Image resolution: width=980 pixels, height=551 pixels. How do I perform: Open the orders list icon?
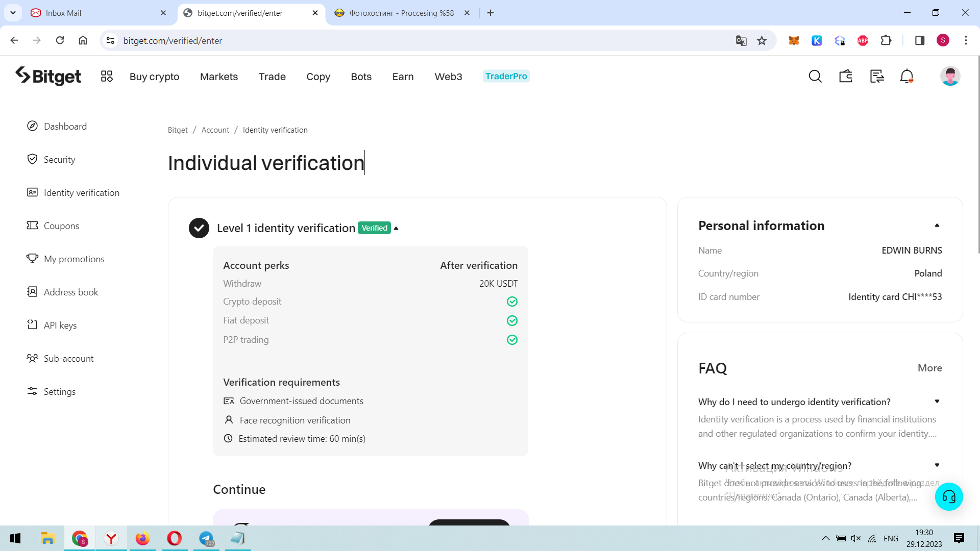877,77
